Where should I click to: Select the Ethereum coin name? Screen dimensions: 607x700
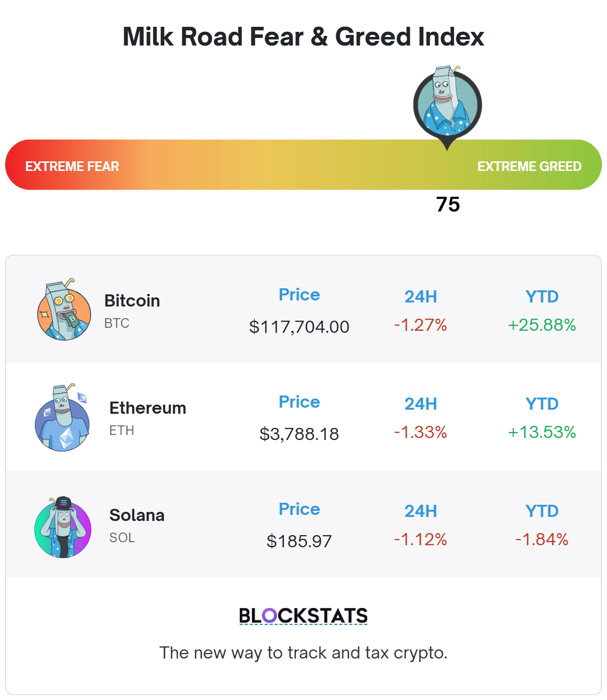coord(148,408)
